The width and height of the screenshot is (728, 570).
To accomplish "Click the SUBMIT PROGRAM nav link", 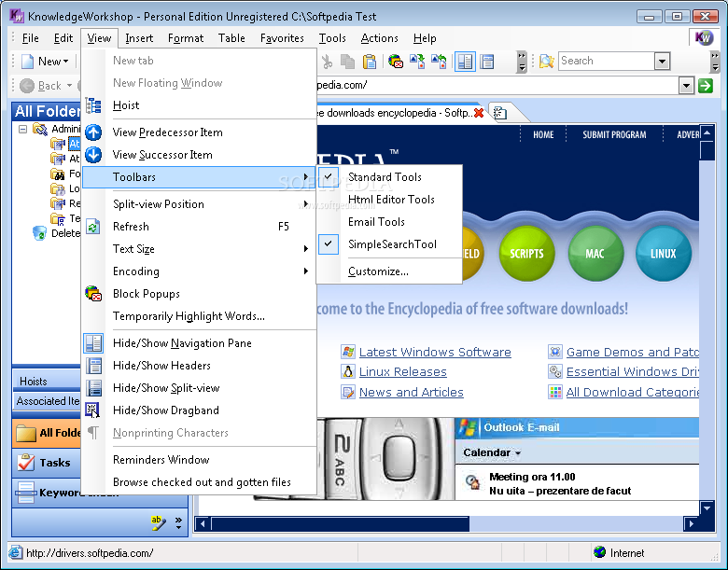I will coord(614,134).
